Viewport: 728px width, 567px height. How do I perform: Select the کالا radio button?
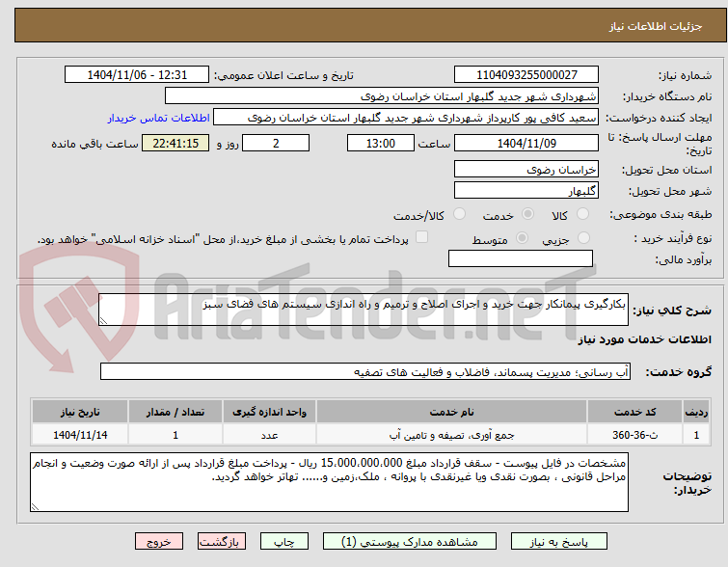pos(582,214)
